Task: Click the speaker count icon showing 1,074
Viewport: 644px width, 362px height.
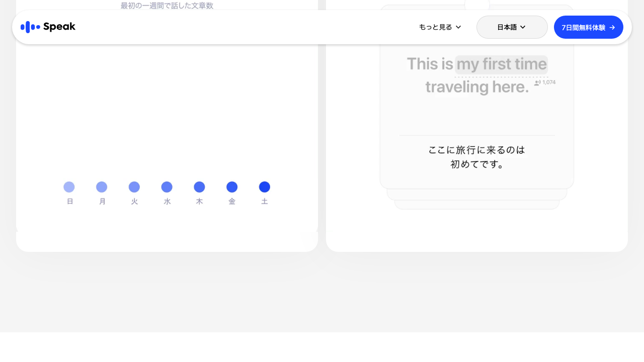Action: tap(537, 82)
